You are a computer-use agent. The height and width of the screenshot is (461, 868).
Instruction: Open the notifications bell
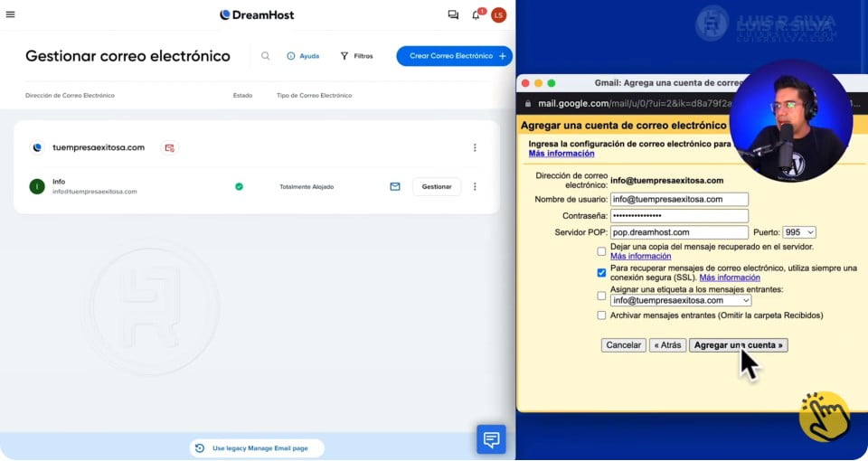[x=476, y=15]
